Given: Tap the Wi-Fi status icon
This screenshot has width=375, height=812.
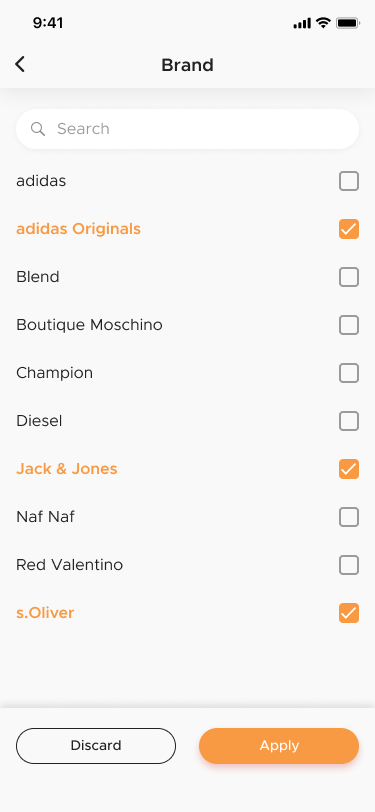Looking at the screenshot, I should tap(323, 23).
